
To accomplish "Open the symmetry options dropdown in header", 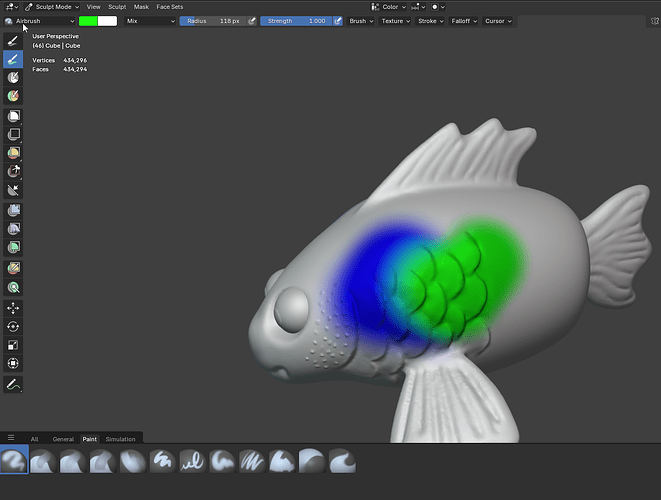I will coord(418,7).
